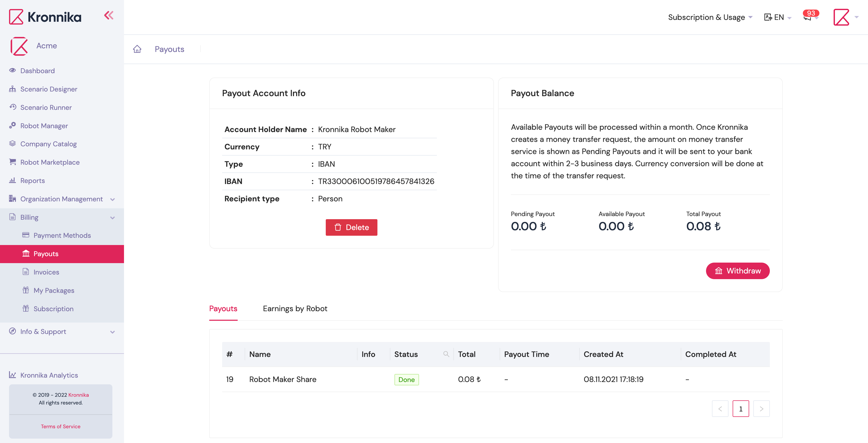868x443 pixels.
Task: Click the Done status badge
Action: (406, 379)
